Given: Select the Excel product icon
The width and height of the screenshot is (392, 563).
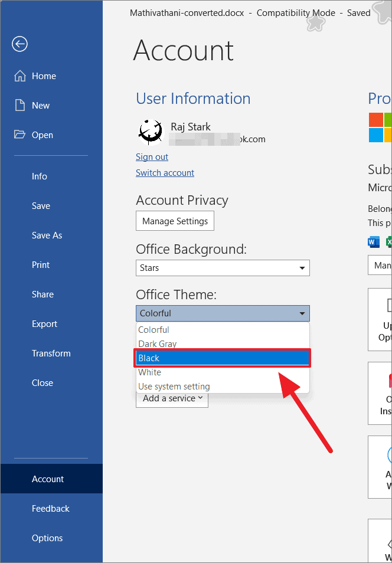Looking at the screenshot, I should click(388, 242).
